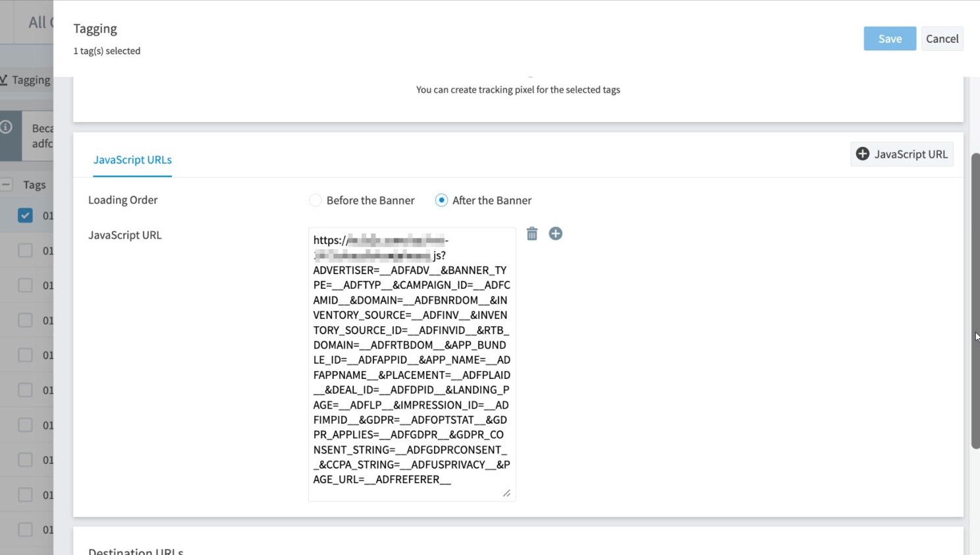Delete the JavaScript URL with trash icon
The image size is (980, 555).
click(x=531, y=233)
